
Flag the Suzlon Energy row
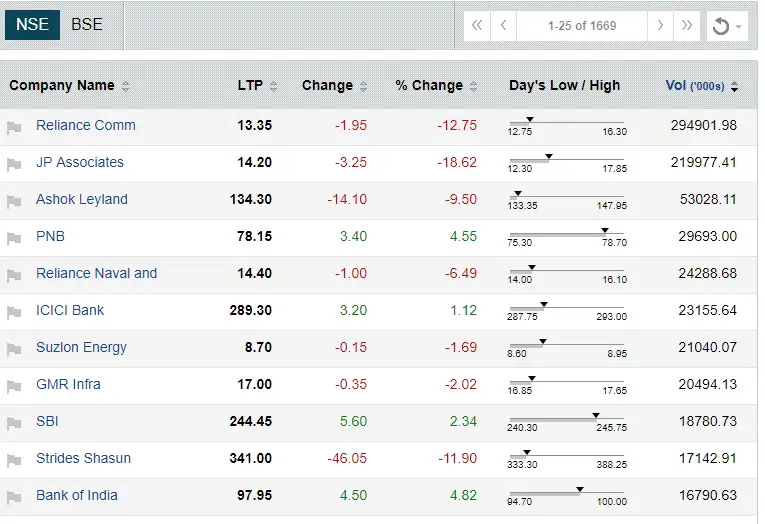tap(14, 350)
